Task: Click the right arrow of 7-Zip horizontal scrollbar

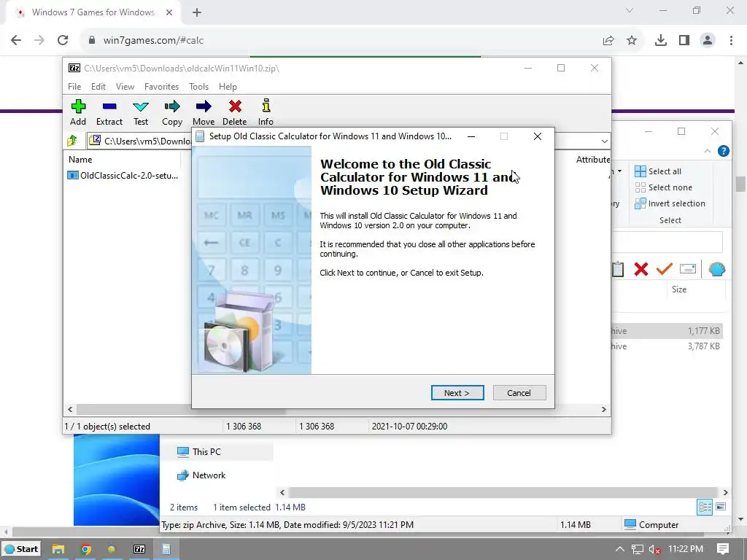Action: (x=603, y=409)
